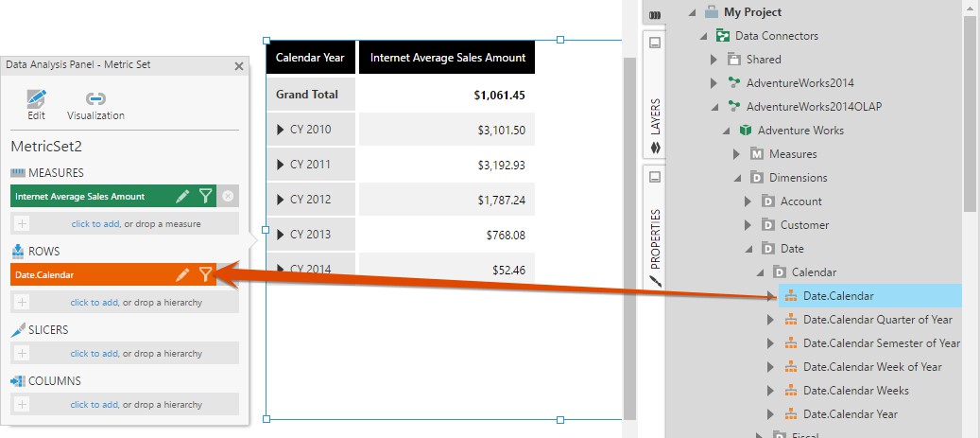Image resolution: width=980 pixels, height=438 pixels.
Task: Expand the Measures folder
Action: (x=738, y=154)
